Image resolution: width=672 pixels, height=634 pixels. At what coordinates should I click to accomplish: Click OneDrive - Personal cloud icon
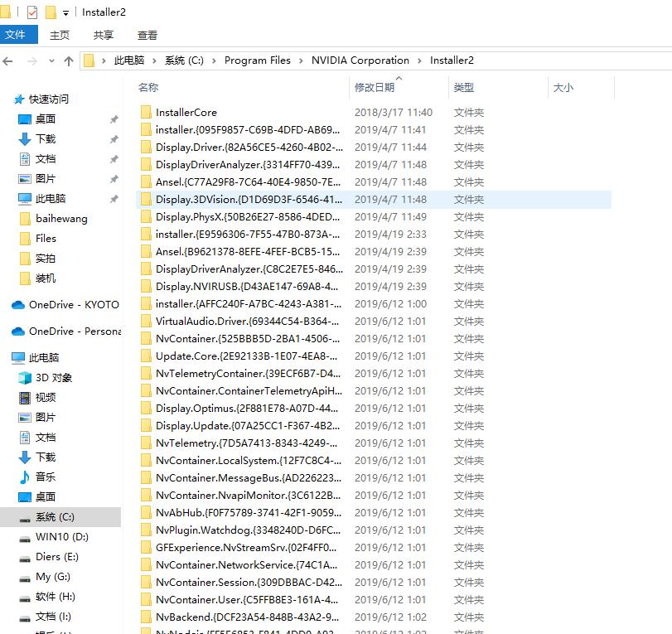point(18,332)
